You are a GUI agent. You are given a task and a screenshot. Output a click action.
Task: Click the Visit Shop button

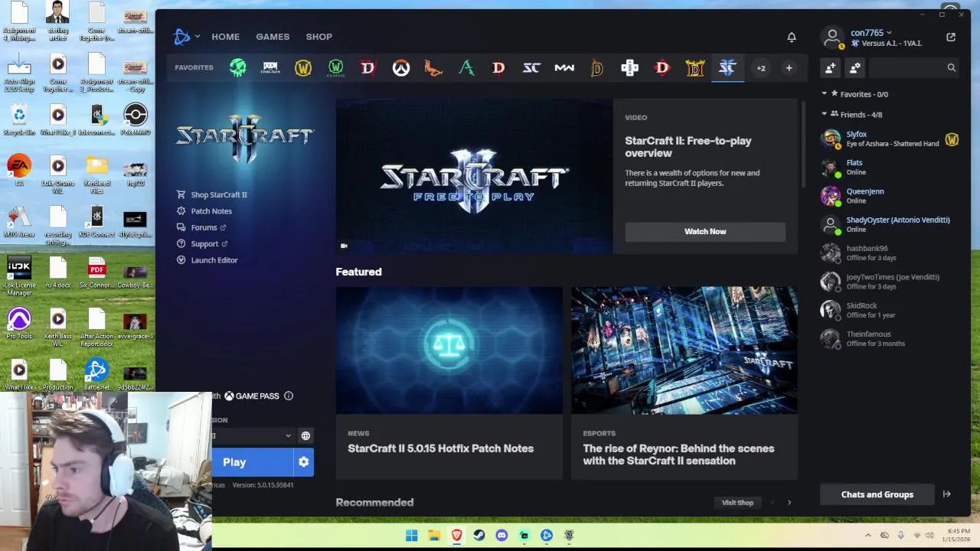[738, 503]
